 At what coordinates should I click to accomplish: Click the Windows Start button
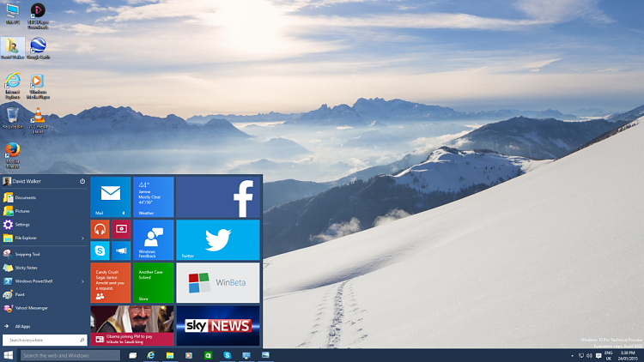click(9, 355)
